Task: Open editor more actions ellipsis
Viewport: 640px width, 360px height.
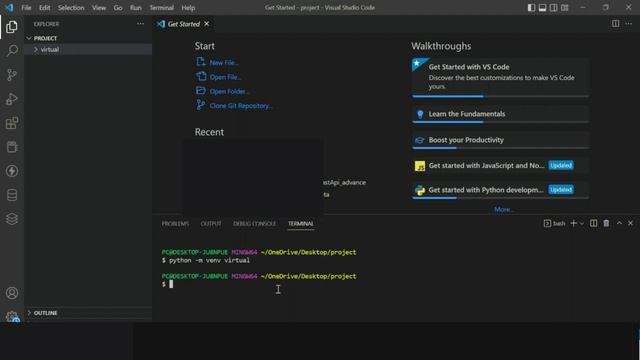Action: point(629,24)
